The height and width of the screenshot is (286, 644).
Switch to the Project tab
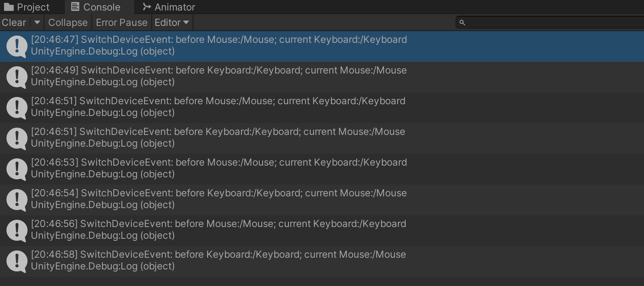click(32, 7)
